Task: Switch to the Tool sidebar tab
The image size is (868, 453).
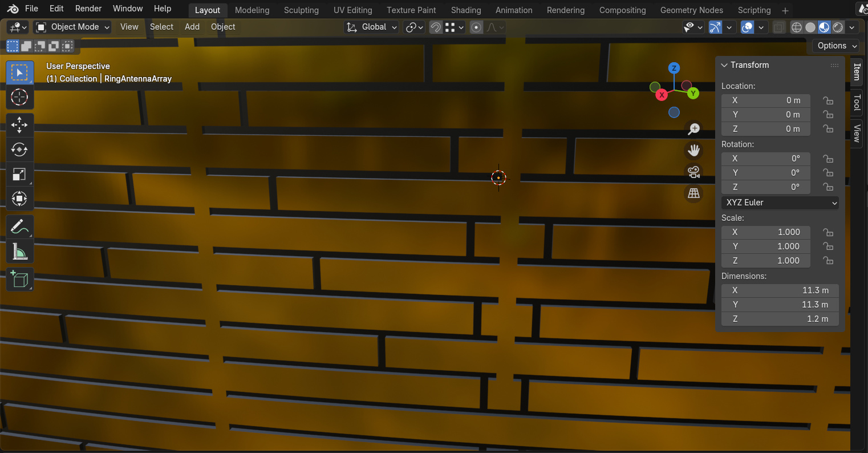Action: [x=857, y=103]
